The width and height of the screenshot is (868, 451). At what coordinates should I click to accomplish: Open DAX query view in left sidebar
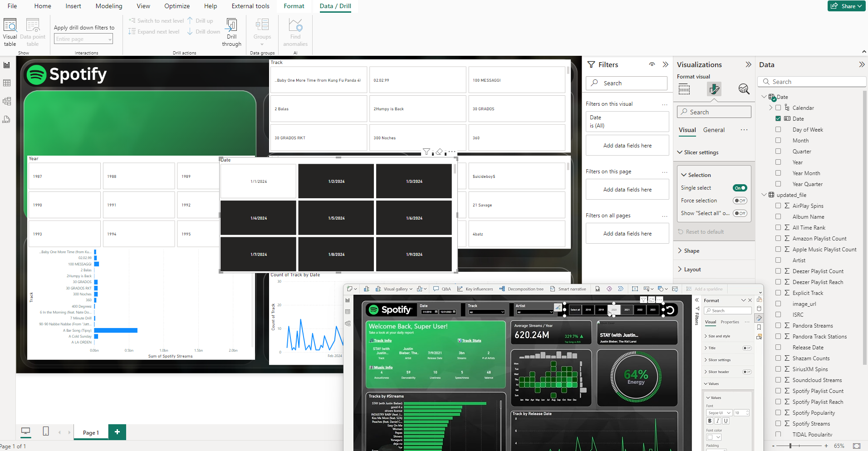(7, 119)
